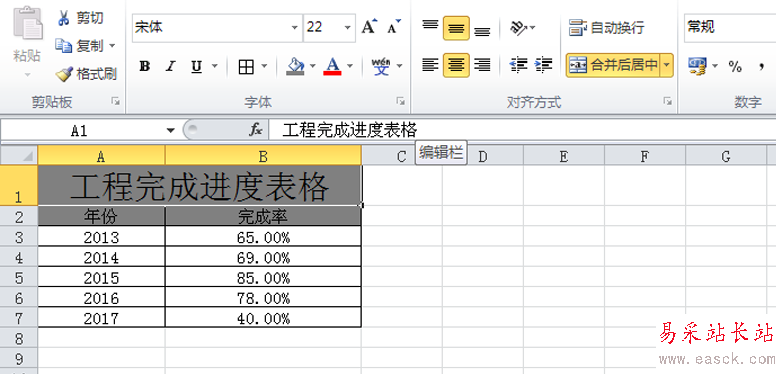Click the select-all corner triangle

click(x=19, y=156)
